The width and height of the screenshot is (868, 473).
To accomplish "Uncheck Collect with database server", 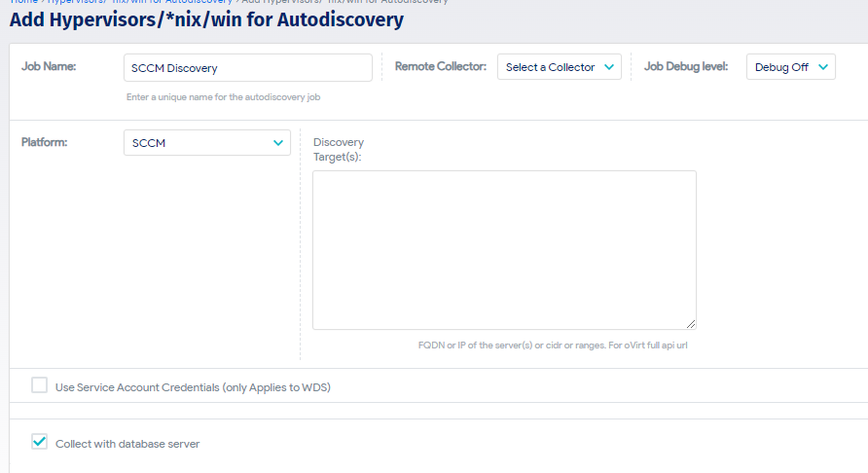I will pyautogui.click(x=39, y=442).
